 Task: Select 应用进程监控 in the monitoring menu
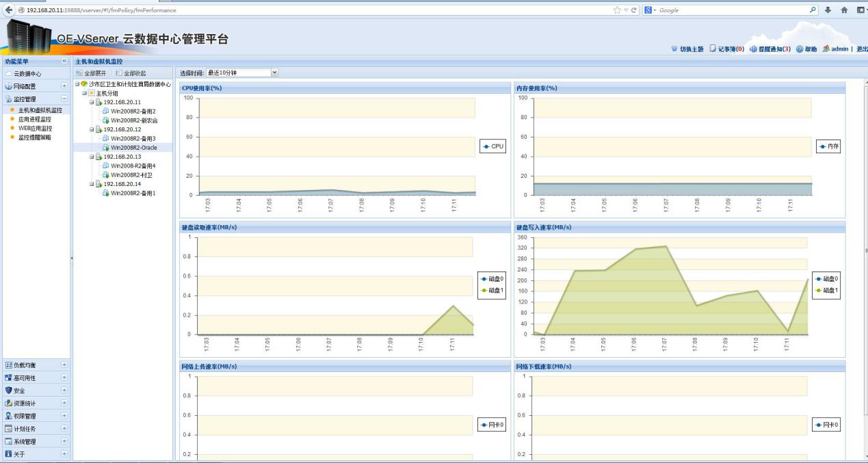tap(34, 119)
